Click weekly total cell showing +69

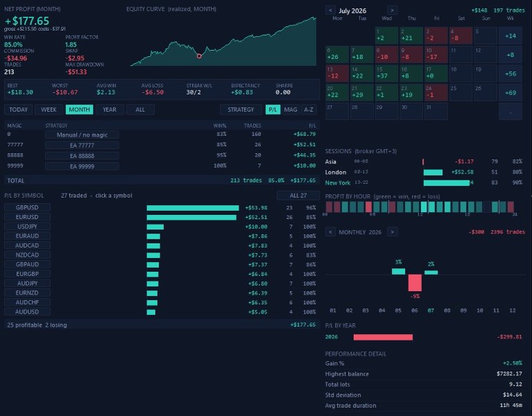510,92
